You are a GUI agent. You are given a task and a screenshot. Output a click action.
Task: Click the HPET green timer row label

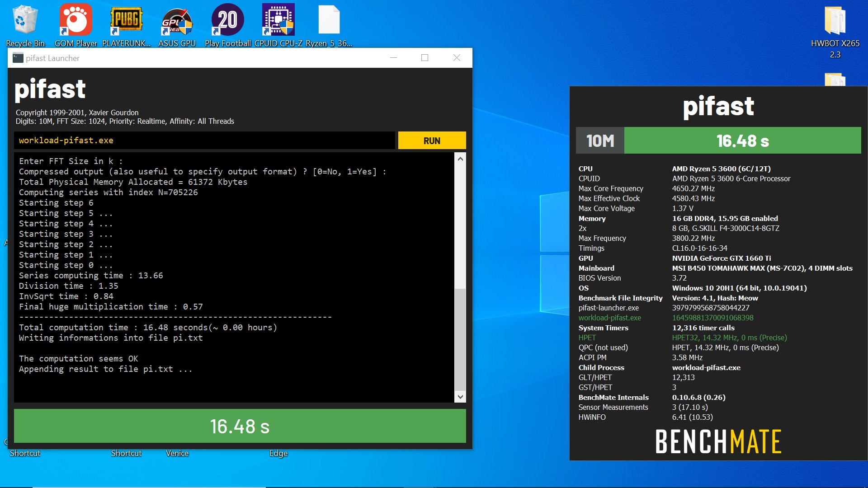(x=587, y=338)
